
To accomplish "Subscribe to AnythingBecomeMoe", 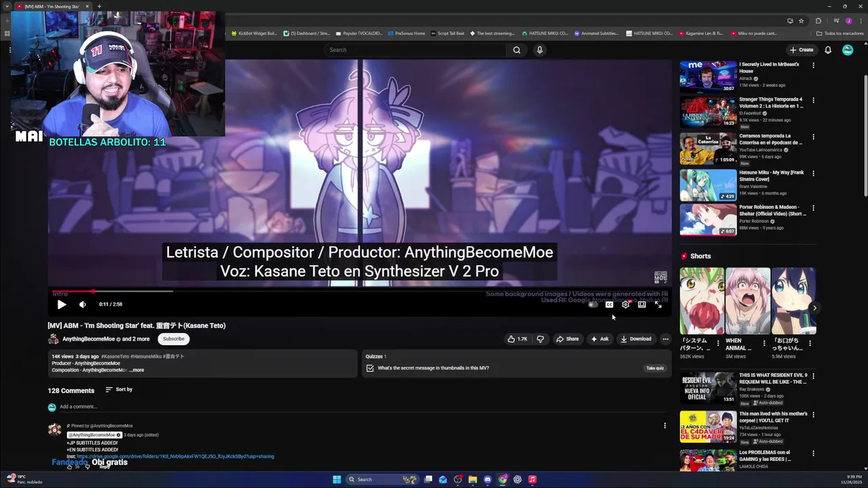I will 174,339.
